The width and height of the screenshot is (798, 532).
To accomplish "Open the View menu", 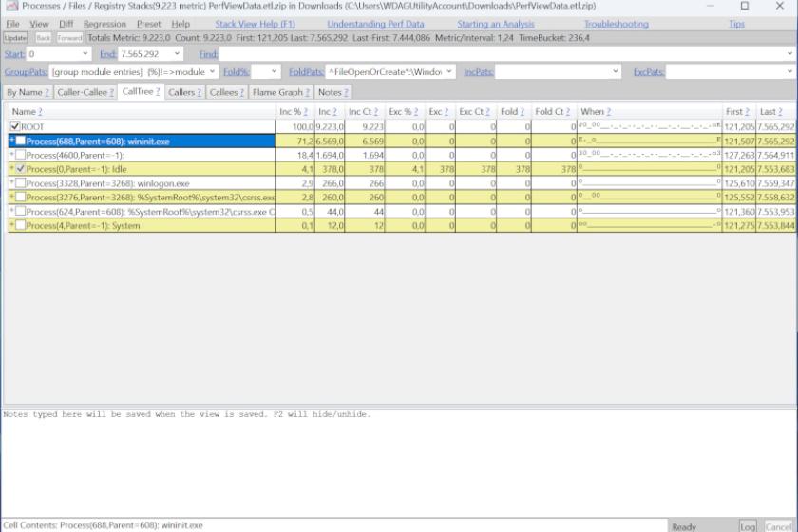I will (x=39, y=24).
